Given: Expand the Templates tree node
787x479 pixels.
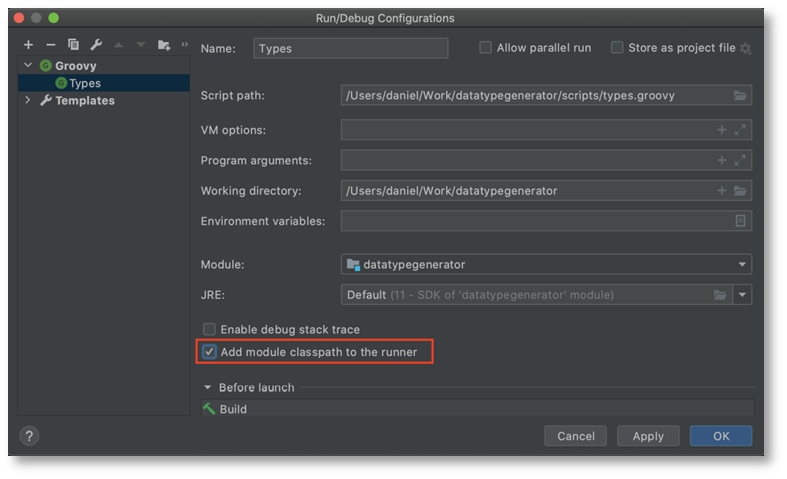Looking at the screenshot, I should pyautogui.click(x=28, y=100).
